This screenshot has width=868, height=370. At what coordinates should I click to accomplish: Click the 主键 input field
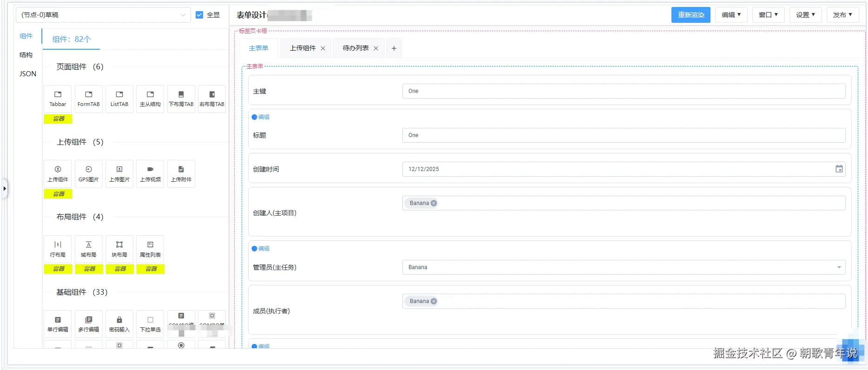pyautogui.click(x=624, y=91)
